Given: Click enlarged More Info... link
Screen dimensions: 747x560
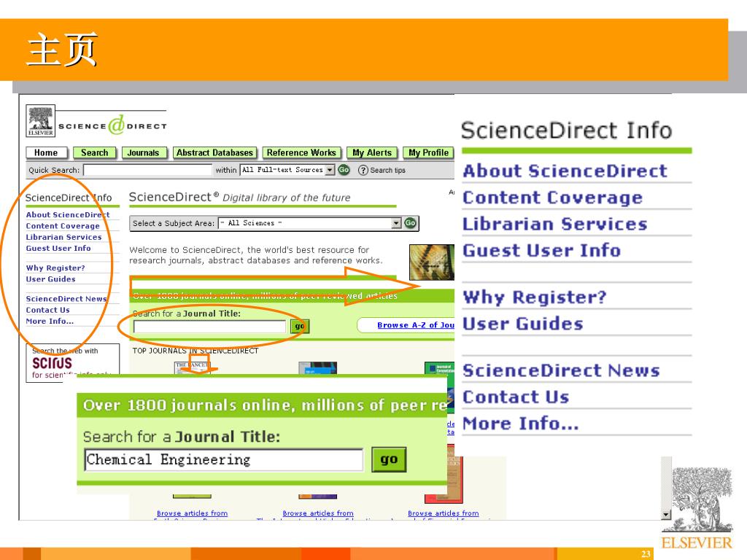Looking at the screenshot, I should 521,423.
